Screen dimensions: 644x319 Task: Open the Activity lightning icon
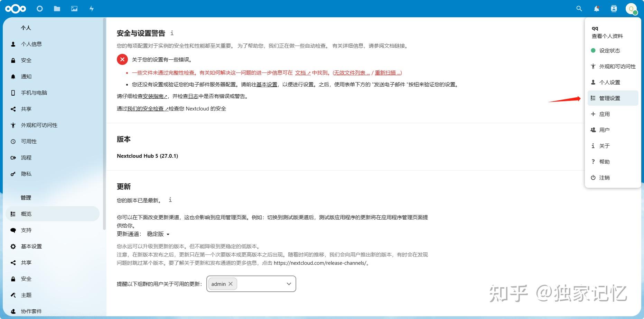pyautogui.click(x=91, y=9)
